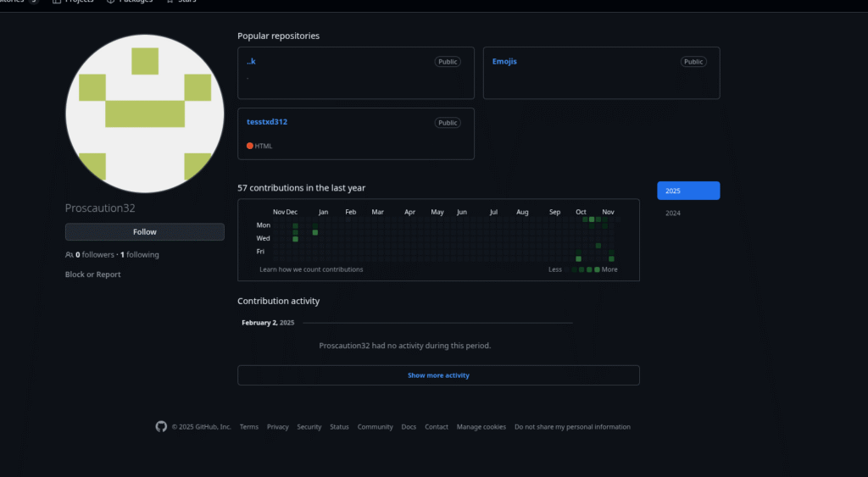Viewport: 868px width, 477px height.
Task: Open the Emojis repository link
Action: pyautogui.click(x=504, y=61)
